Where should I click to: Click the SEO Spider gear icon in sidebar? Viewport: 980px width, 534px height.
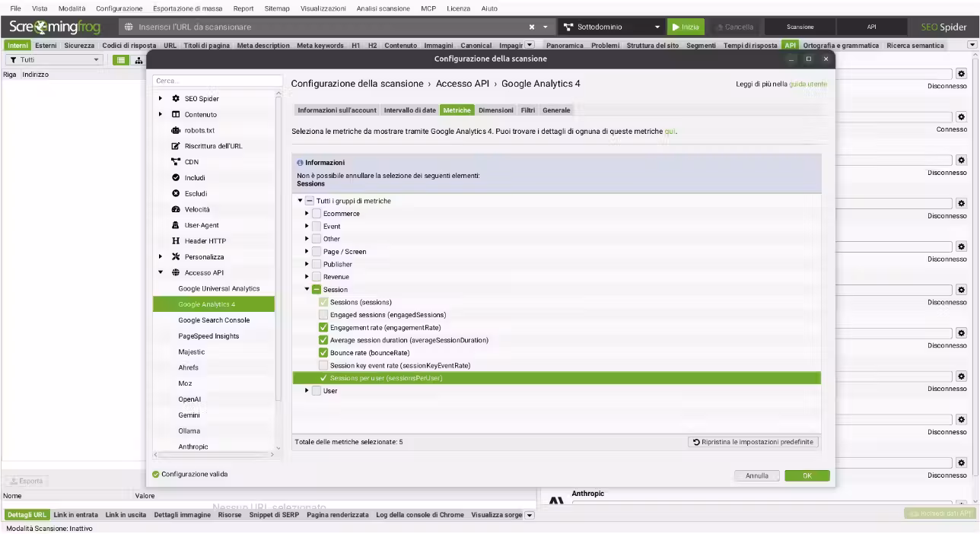(x=177, y=99)
